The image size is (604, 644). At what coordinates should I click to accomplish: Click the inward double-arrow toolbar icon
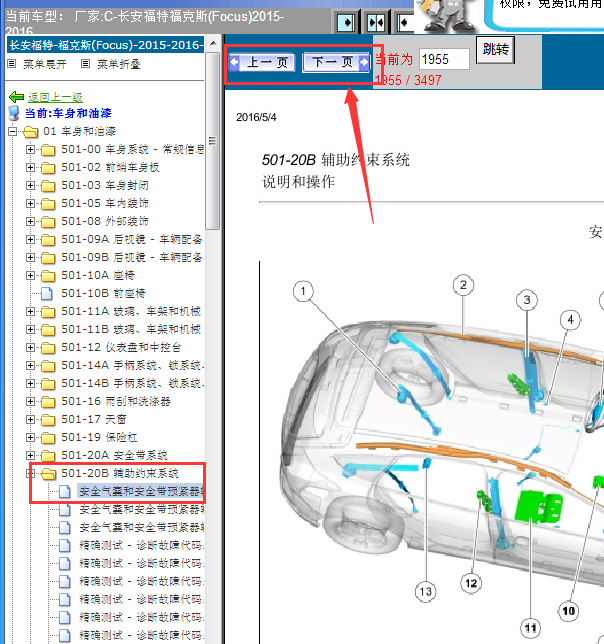[376, 23]
